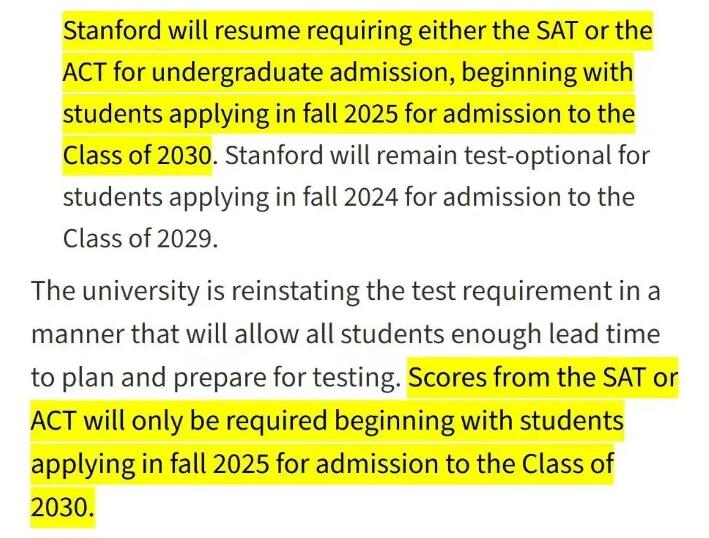
Task: Click the highlighted phrase "beginning with"
Action: (x=547, y=72)
